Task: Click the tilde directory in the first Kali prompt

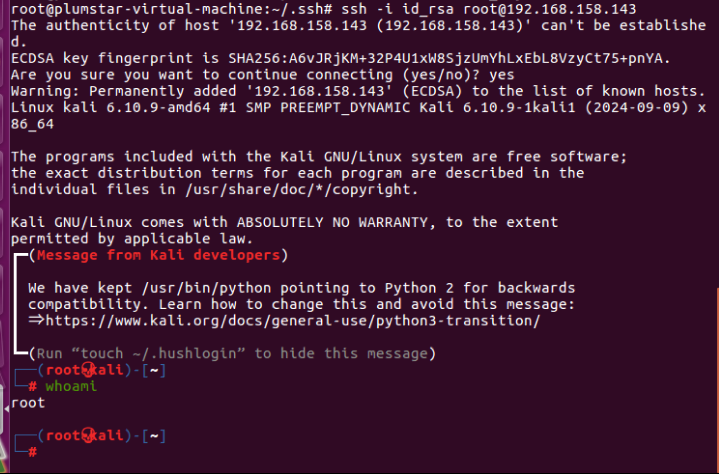Action: click(x=155, y=371)
